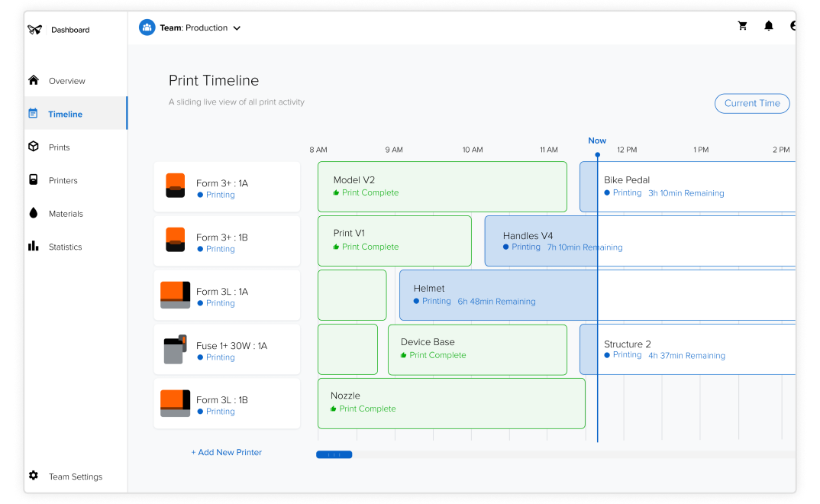The height and width of the screenshot is (504, 820).
Task: Go to Printers in sidebar
Action: pos(63,180)
